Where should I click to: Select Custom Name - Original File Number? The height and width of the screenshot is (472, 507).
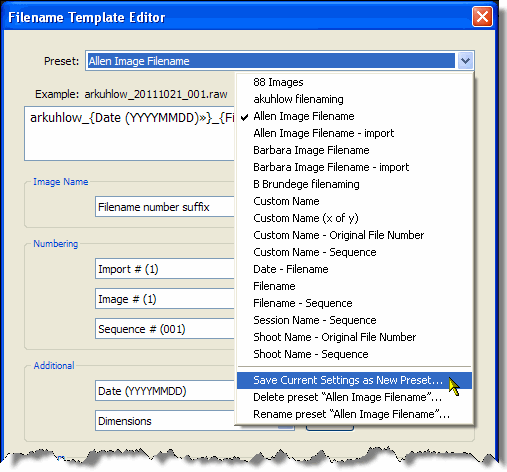(x=354, y=235)
